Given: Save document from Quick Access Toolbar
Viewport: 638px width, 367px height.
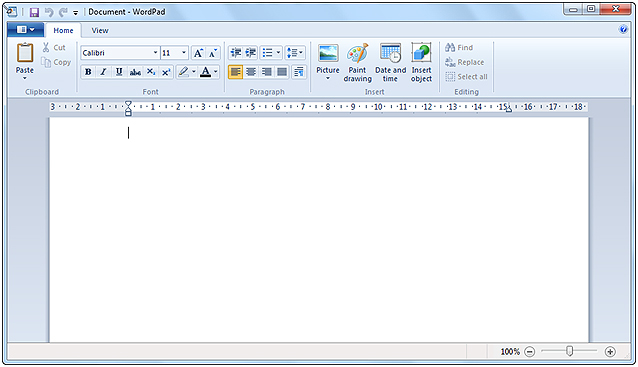Looking at the screenshot, I should click(x=34, y=12).
